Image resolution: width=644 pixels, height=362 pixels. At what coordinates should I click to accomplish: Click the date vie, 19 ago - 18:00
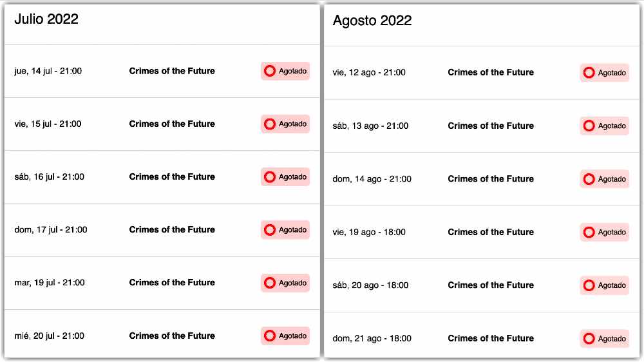pyautogui.click(x=369, y=232)
